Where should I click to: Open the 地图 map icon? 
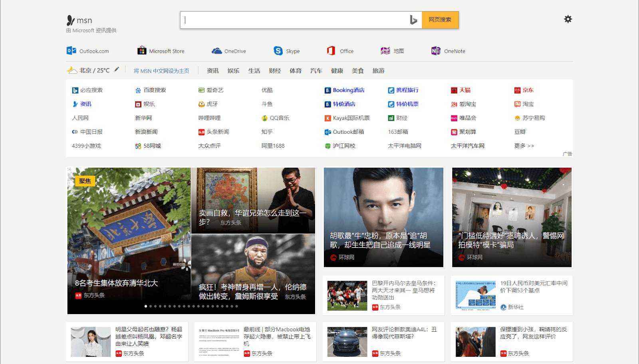tap(385, 51)
